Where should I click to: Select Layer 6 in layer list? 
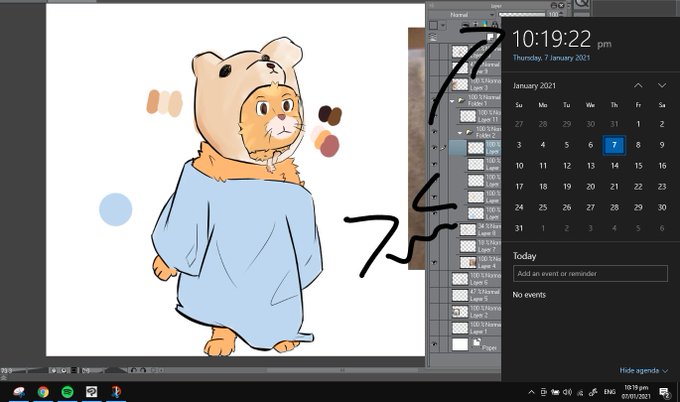tap(475, 278)
